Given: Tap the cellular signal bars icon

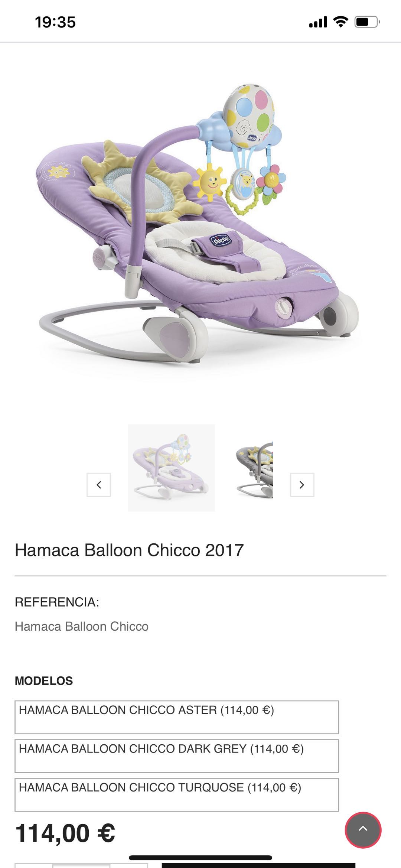Looking at the screenshot, I should tap(318, 22).
